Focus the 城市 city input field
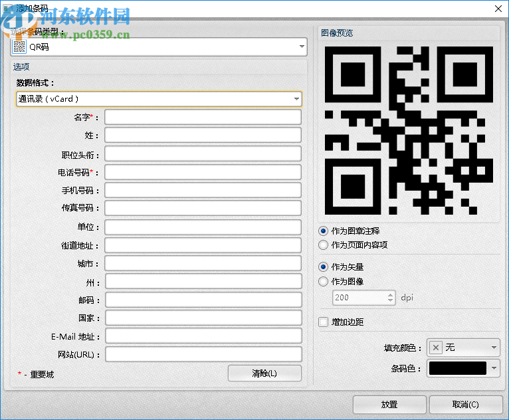The width and height of the screenshot is (509, 420). pos(203,264)
